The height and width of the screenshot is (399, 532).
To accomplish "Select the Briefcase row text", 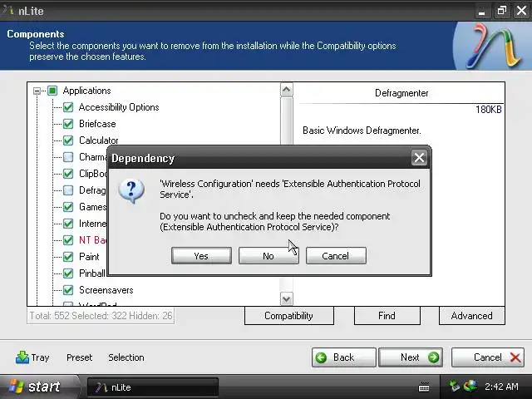I will (x=97, y=124).
